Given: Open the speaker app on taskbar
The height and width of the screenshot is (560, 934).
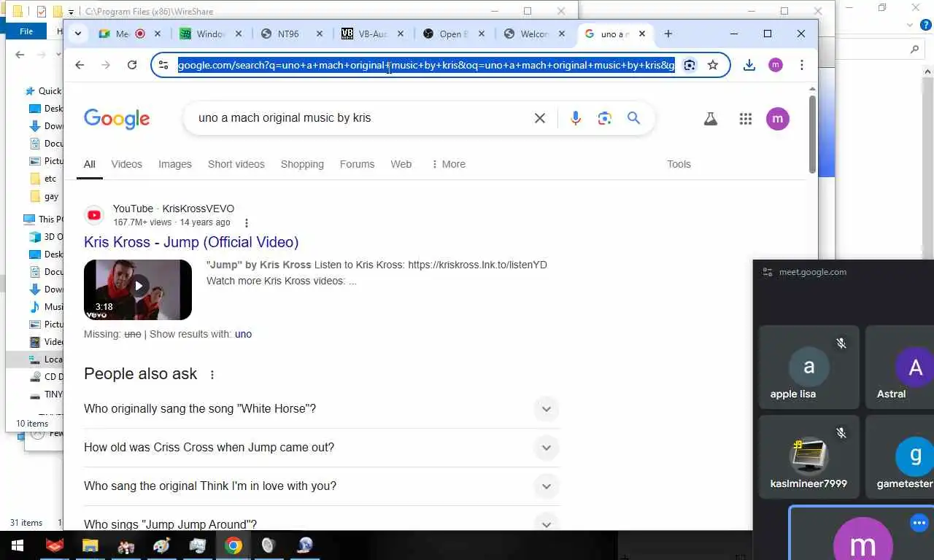Looking at the screenshot, I should (x=269, y=545).
